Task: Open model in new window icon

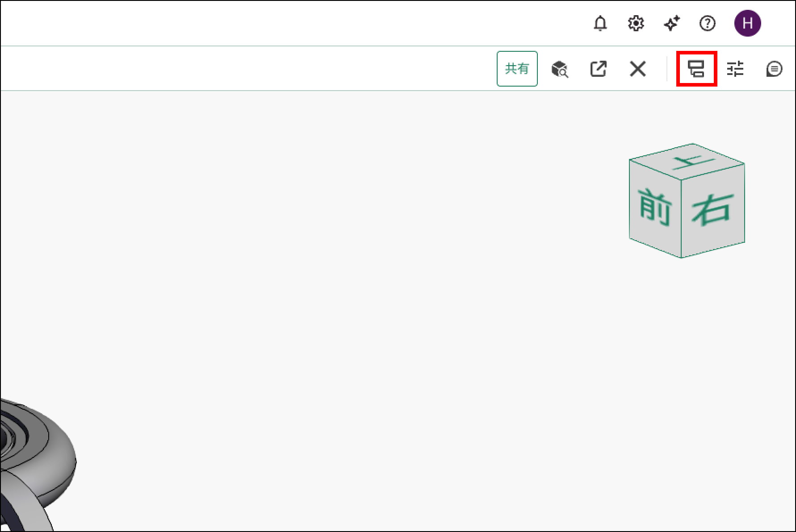Action: click(598, 69)
